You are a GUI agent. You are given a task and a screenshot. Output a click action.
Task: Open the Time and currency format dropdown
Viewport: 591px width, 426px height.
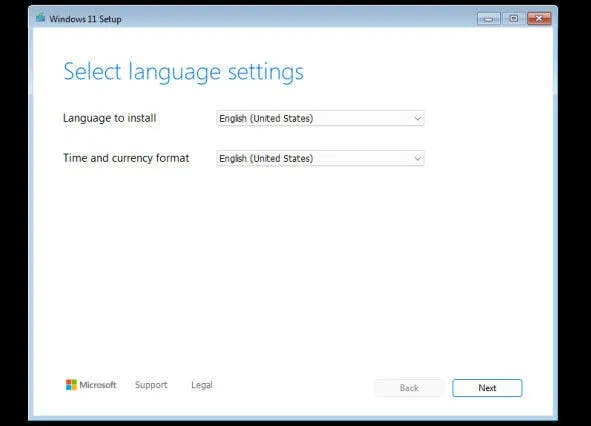click(x=320, y=158)
